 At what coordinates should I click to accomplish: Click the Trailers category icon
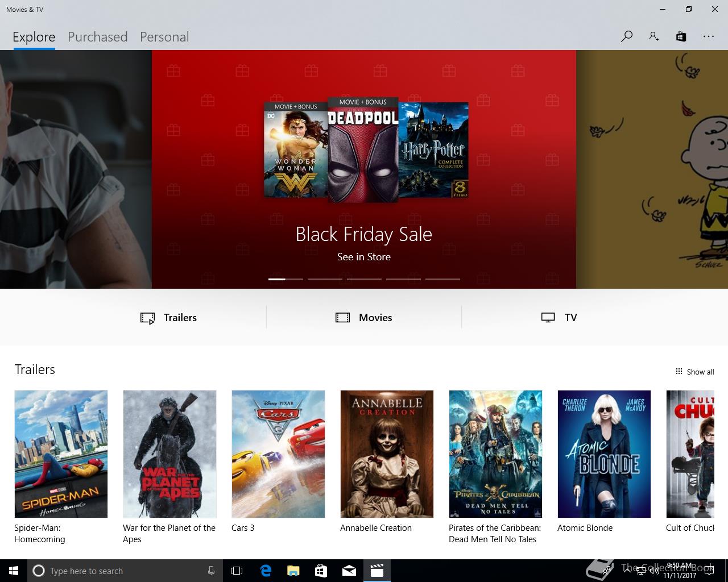(x=147, y=318)
